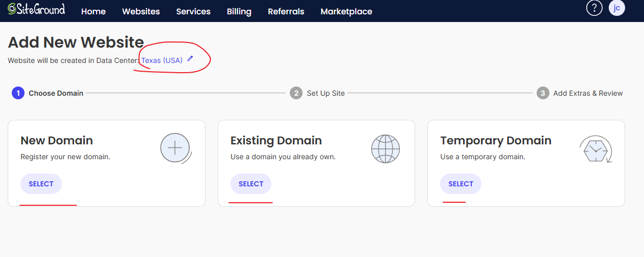The height and width of the screenshot is (257, 644).
Task: Click the clock icon in Temporary Domain
Action: point(595,149)
